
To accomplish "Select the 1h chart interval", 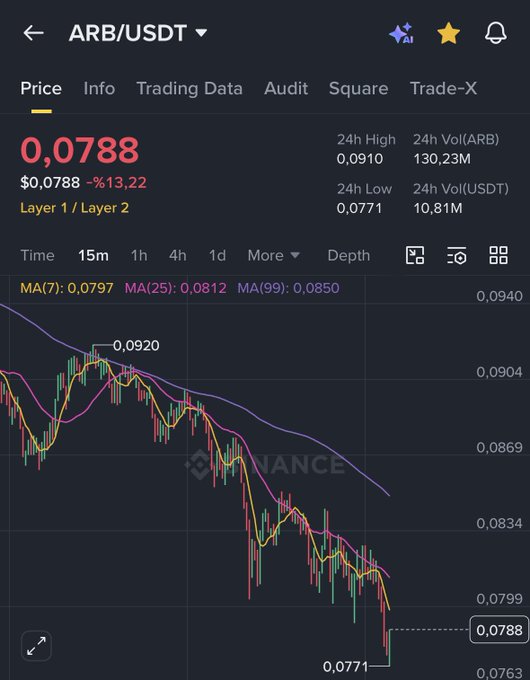I will point(139,255).
